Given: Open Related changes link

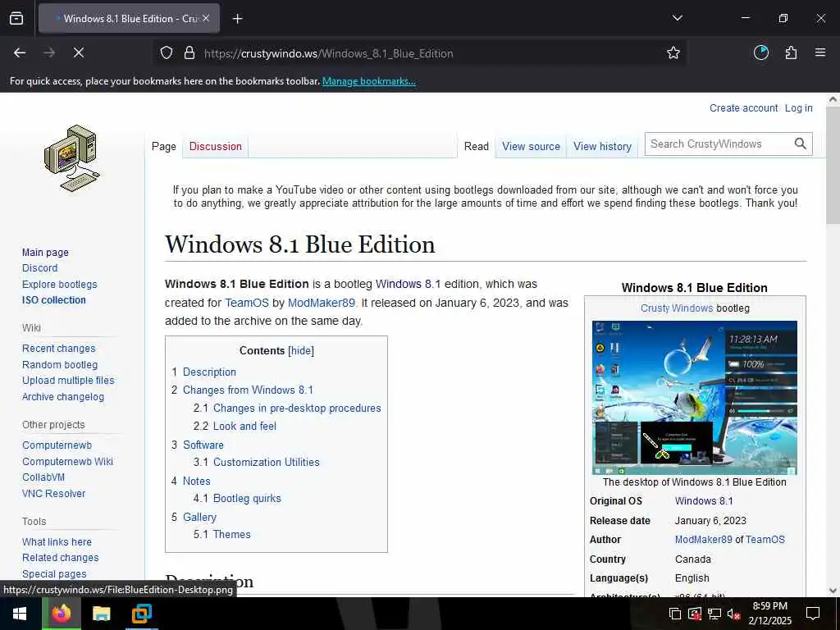Looking at the screenshot, I should coord(61,558).
